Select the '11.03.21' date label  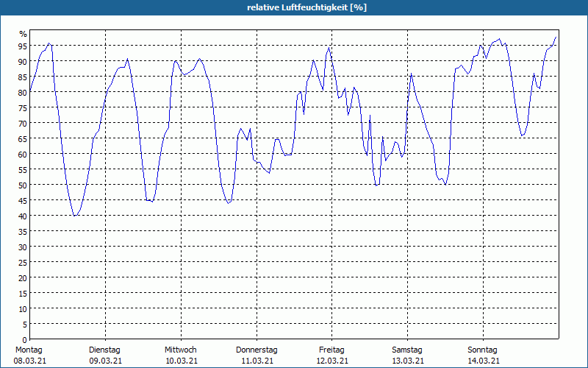pyautogui.click(x=257, y=361)
